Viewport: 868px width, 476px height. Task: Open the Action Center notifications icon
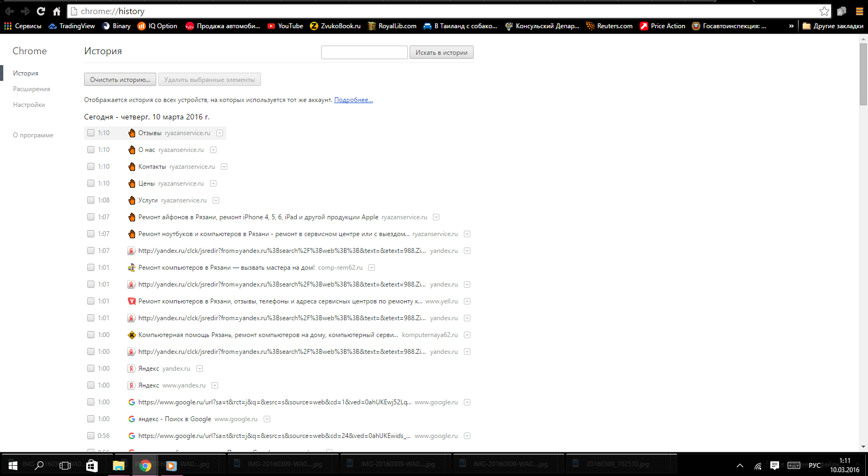click(x=775, y=465)
